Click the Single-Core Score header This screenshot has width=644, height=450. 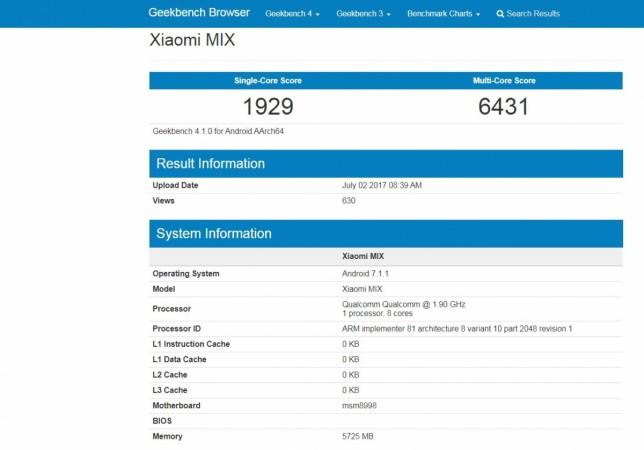point(268,80)
